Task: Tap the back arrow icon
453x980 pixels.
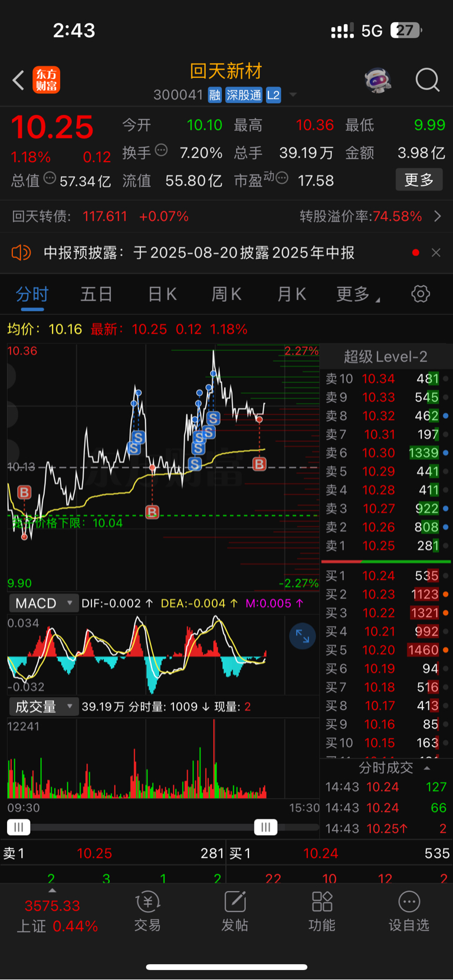Action: click(x=18, y=80)
